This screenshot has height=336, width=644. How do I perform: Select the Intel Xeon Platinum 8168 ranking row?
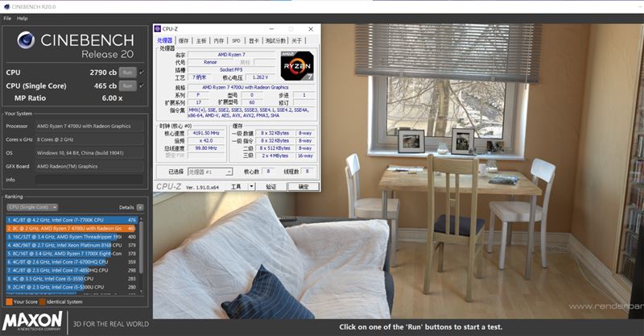(72, 245)
